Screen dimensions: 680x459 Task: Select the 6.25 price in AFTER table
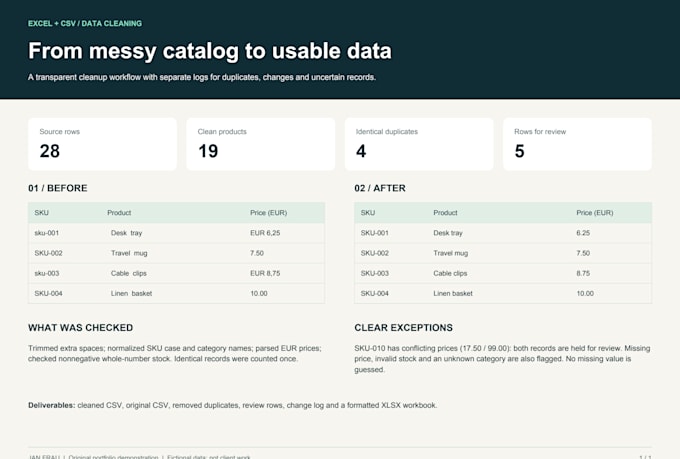click(583, 233)
